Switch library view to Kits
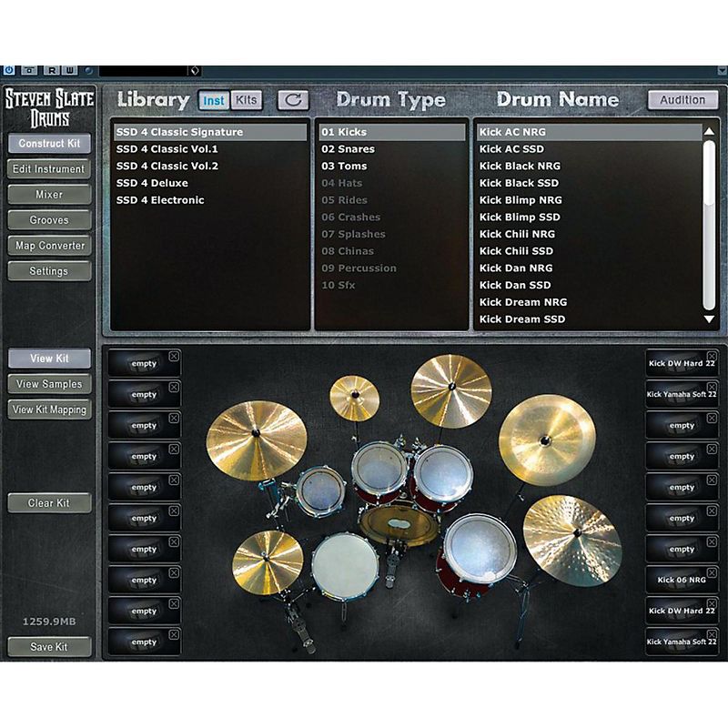This screenshot has height=728, width=728. click(x=246, y=100)
